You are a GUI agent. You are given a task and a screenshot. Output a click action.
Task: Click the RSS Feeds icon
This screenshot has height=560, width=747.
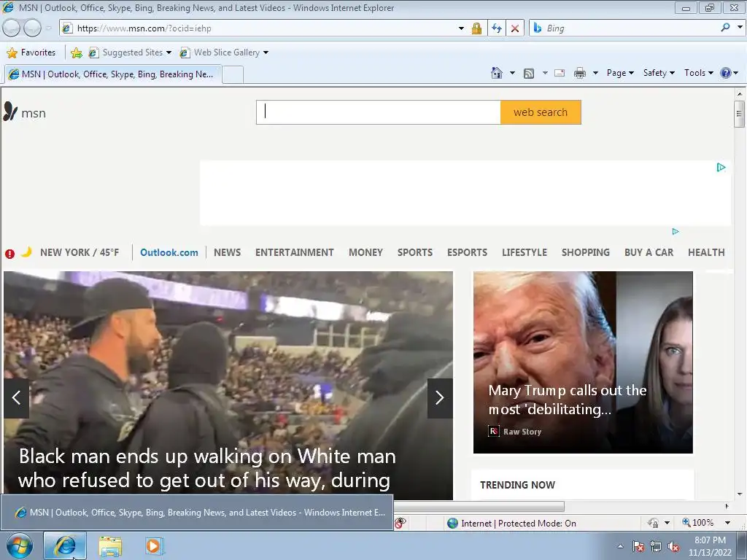529,74
